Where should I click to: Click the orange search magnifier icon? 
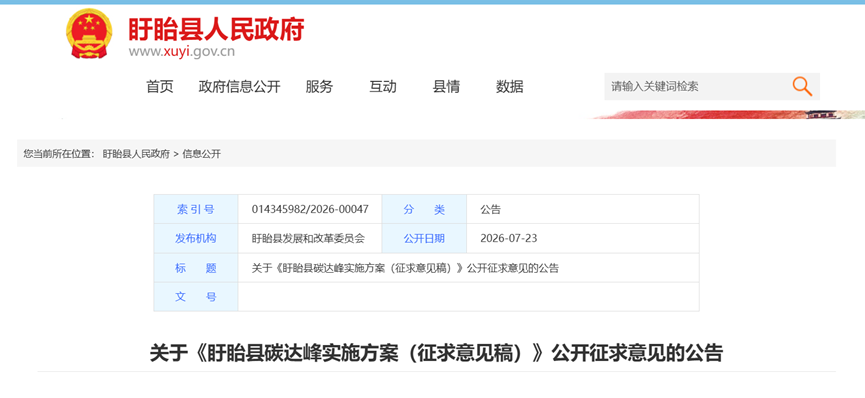[802, 86]
